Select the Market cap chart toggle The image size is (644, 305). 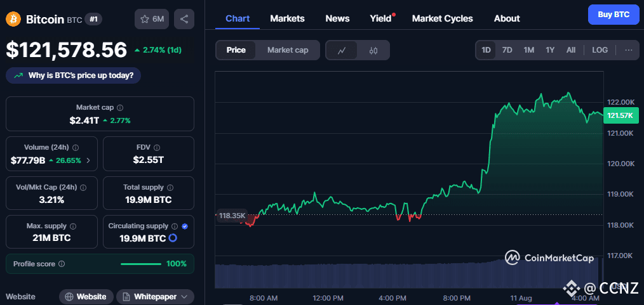coord(288,50)
